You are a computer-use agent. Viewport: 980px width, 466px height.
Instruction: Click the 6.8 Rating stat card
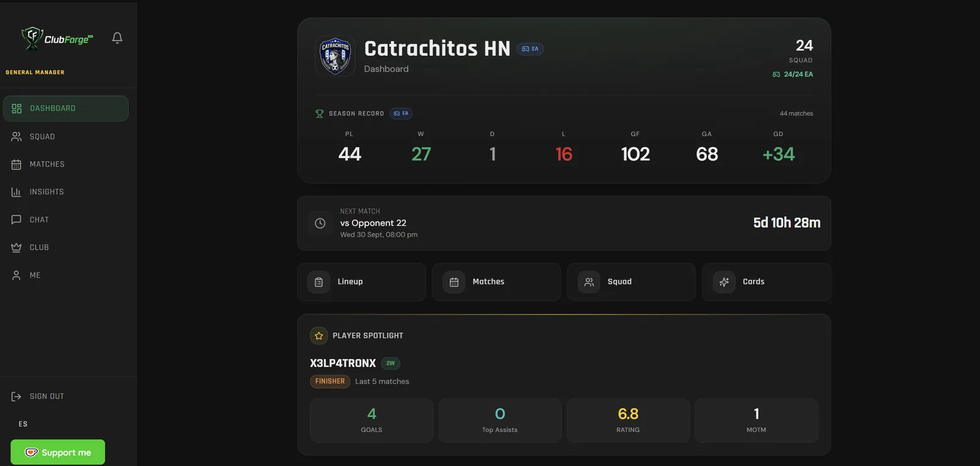(x=628, y=421)
